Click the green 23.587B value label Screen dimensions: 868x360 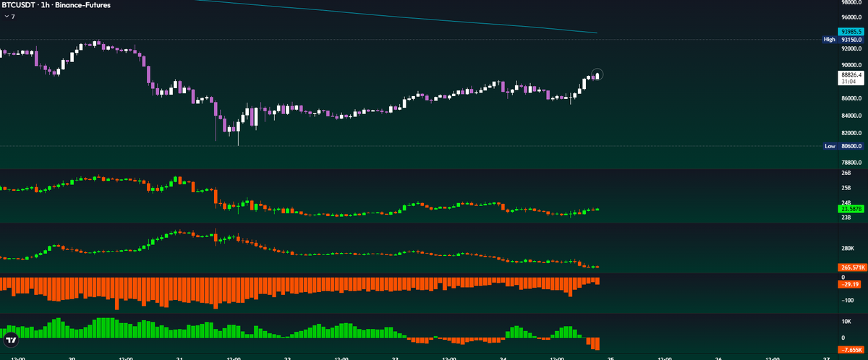coord(850,209)
